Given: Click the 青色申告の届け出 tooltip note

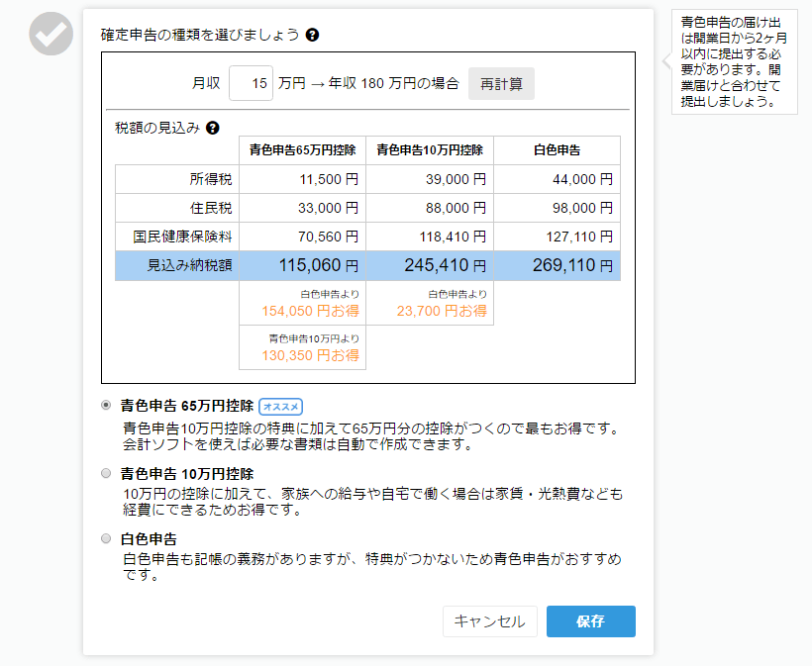Looking at the screenshot, I should (x=734, y=61).
